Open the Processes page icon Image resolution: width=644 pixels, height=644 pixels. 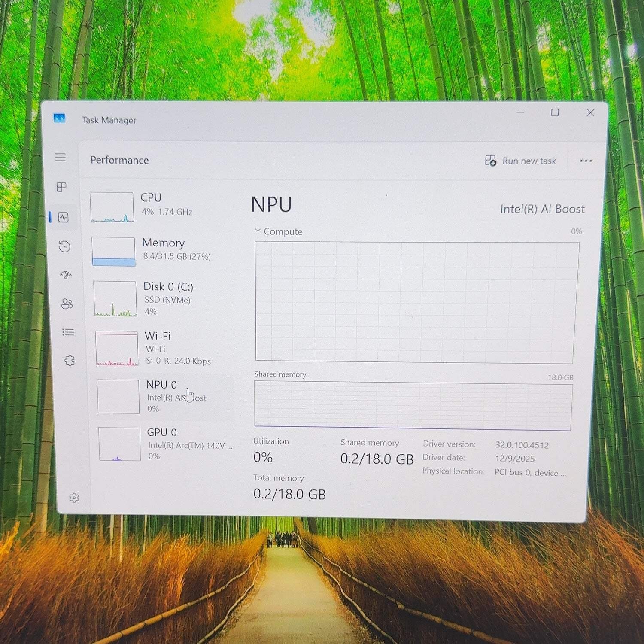[61, 187]
